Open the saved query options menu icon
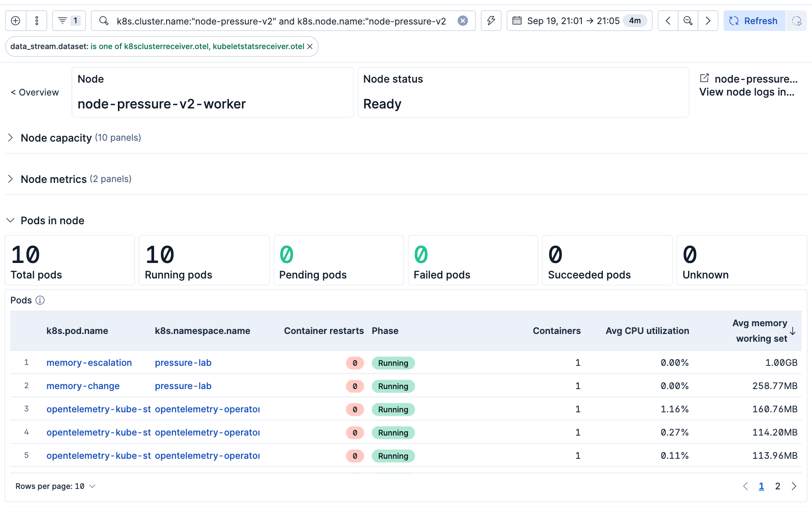The width and height of the screenshot is (812, 507). 37,21
